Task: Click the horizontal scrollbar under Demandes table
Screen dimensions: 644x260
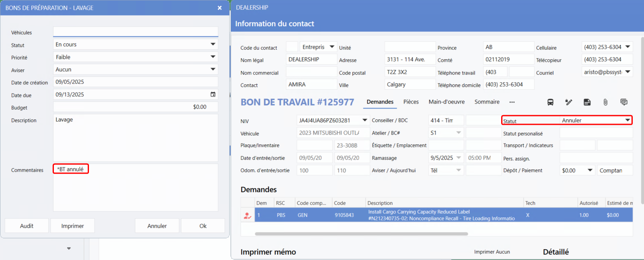Action: 361,234
